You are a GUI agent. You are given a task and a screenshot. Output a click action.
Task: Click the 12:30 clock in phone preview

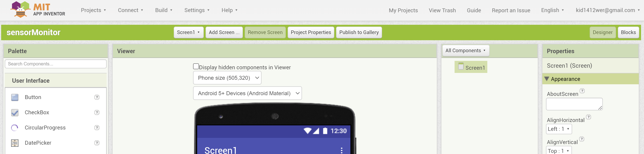point(339,131)
